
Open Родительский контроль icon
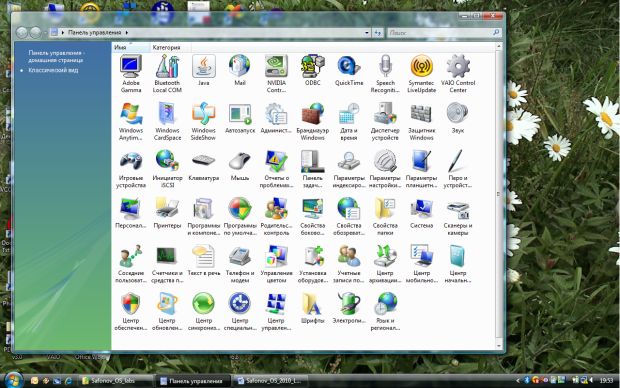click(276, 216)
